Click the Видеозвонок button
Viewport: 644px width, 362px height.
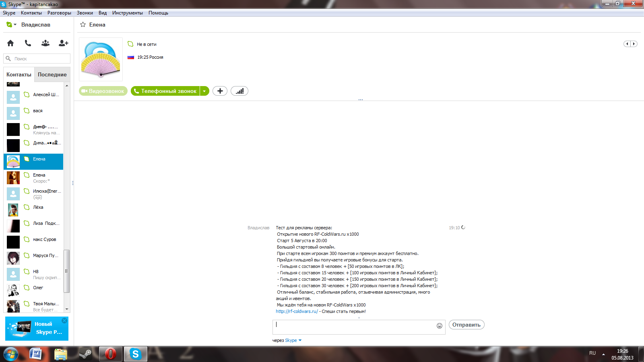(x=103, y=91)
